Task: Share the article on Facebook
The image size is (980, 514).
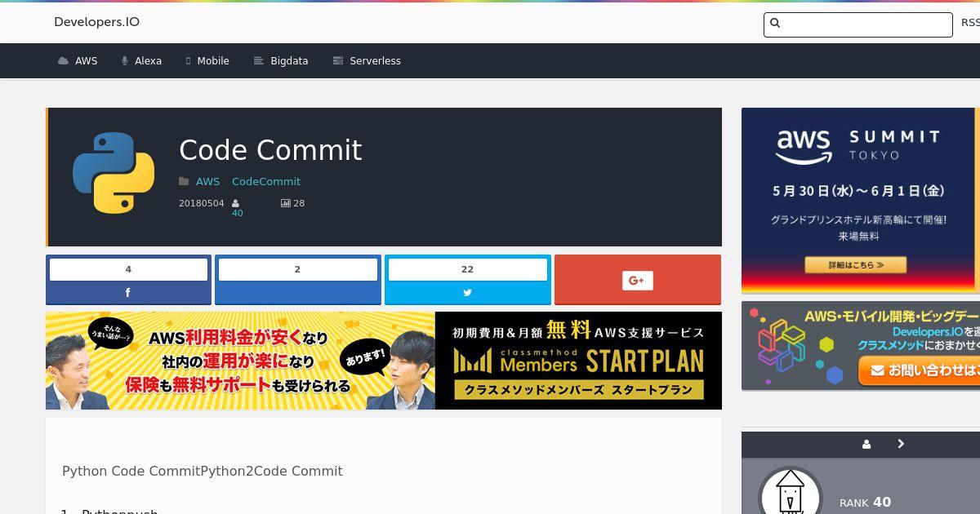Action: coord(128,293)
